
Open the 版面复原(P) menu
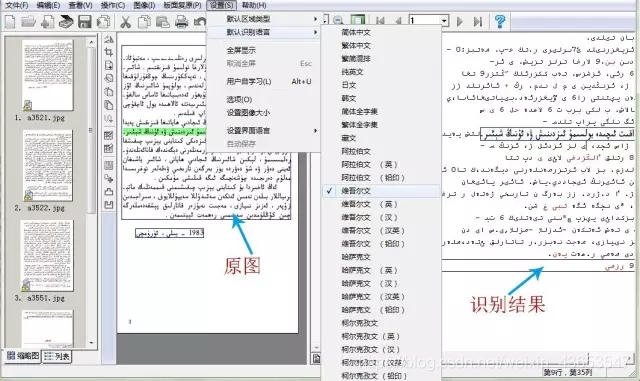click(x=182, y=5)
